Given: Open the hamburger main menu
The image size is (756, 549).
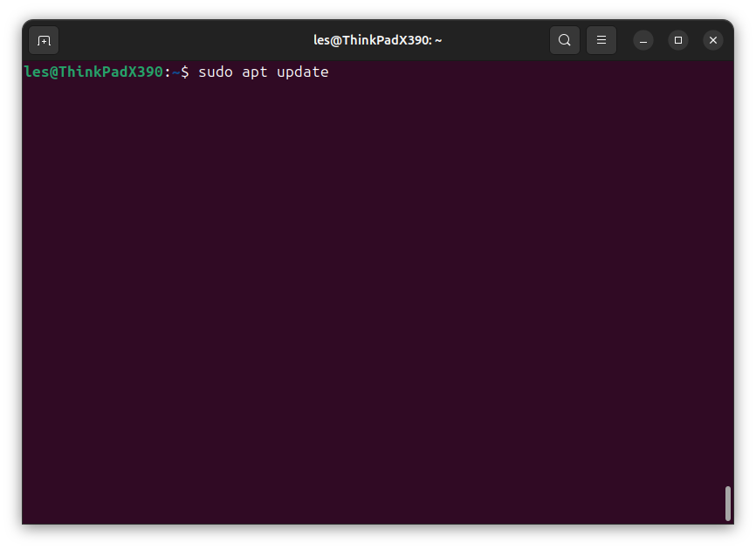Looking at the screenshot, I should (601, 40).
